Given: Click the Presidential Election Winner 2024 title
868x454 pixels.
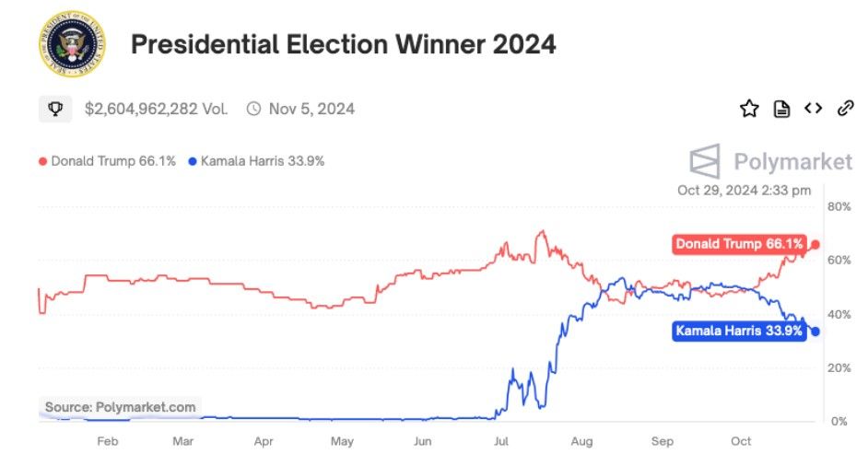Looking at the screenshot, I should pyautogui.click(x=343, y=43).
